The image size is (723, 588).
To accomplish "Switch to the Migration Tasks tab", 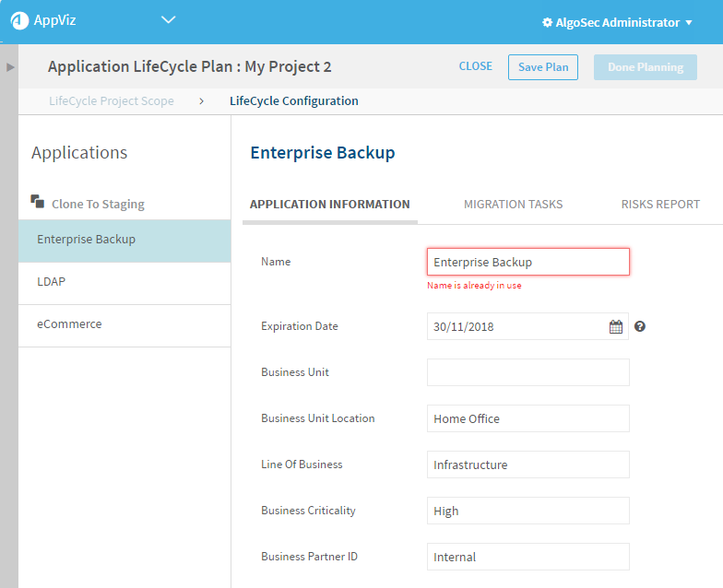I will pyautogui.click(x=513, y=205).
